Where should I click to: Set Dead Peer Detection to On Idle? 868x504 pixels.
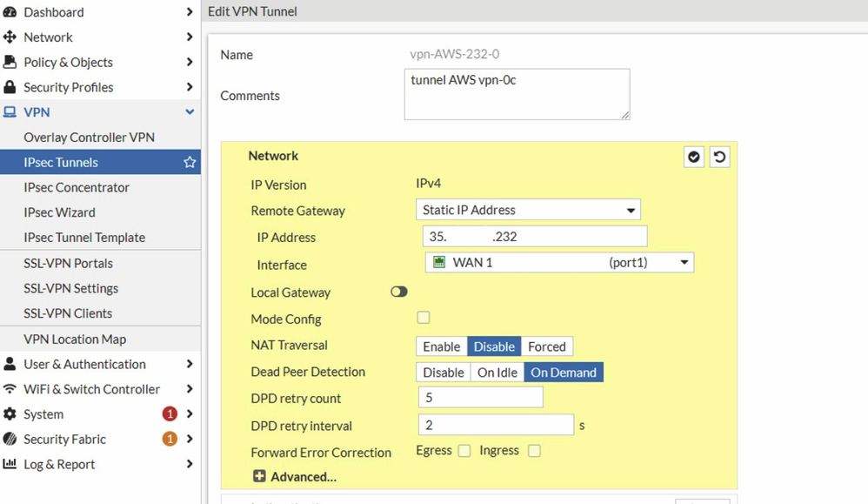tap(497, 373)
